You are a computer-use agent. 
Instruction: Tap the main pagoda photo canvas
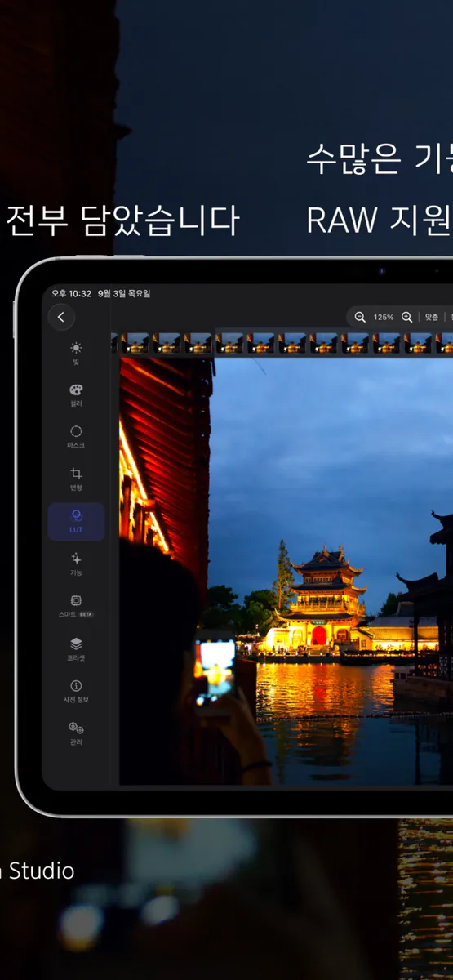pos(286,571)
